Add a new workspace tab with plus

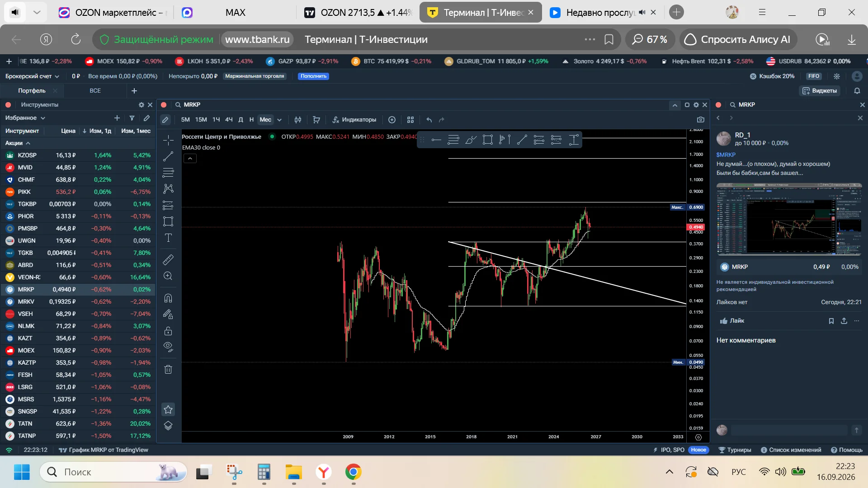[134, 91]
